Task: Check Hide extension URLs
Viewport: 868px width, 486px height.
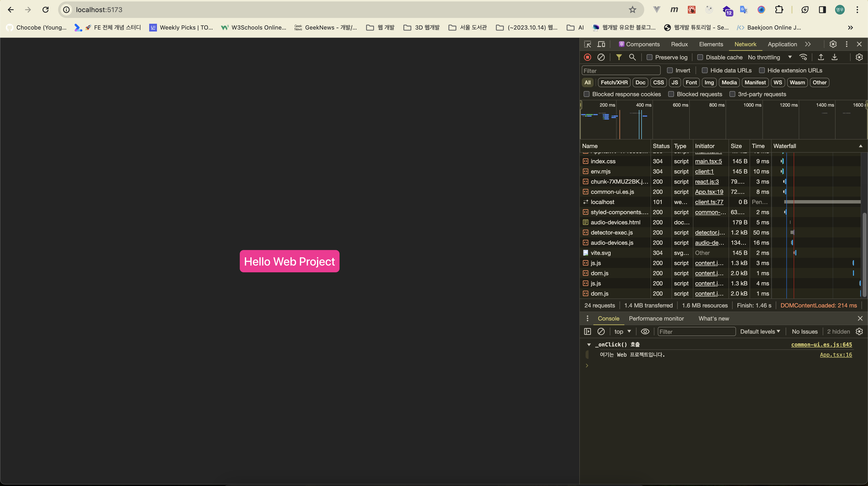Action: (x=762, y=71)
